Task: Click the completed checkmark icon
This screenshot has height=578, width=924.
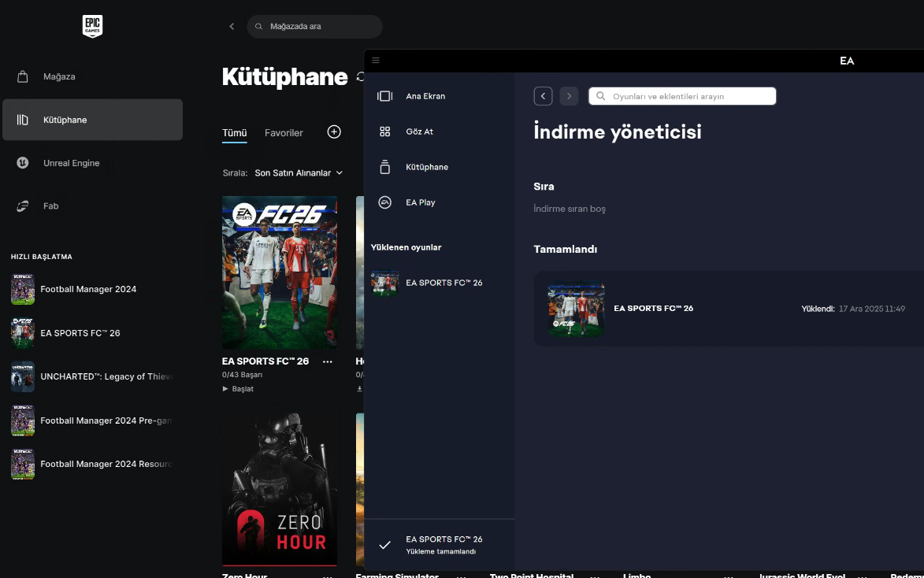Action: [x=385, y=545]
